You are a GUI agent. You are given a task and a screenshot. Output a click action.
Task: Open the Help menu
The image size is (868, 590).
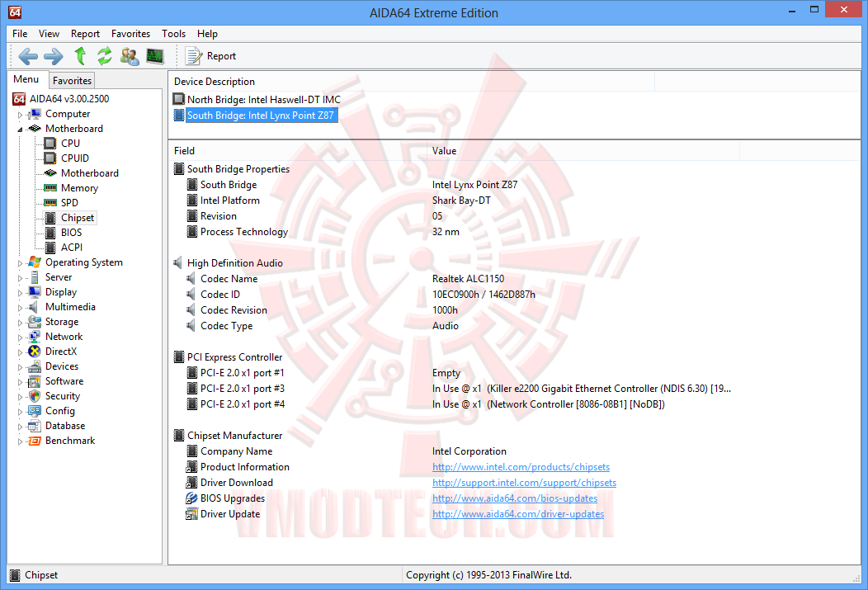tap(208, 34)
